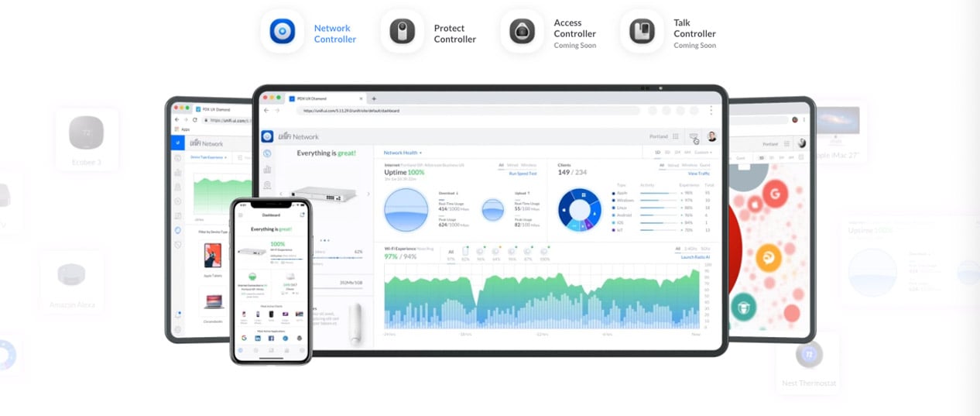
Task: Click the switch device image in center dashboard
Action: click(323, 194)
